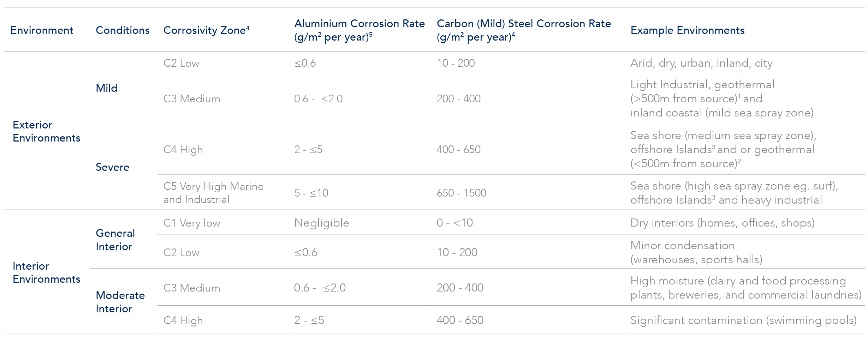The height and width of the screenshot is (342, 868).
Task: Click the Aluminium Corrosion Rate header
Action: [359, 30]
